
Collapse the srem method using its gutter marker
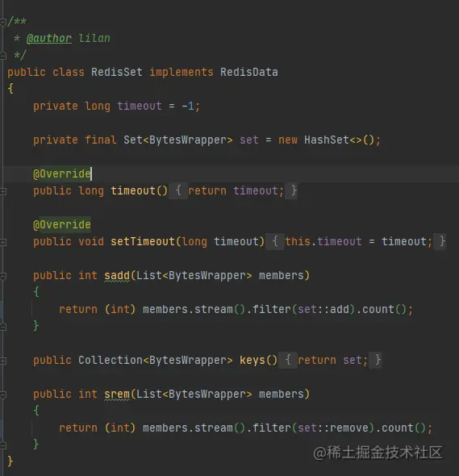click(2, 395)
